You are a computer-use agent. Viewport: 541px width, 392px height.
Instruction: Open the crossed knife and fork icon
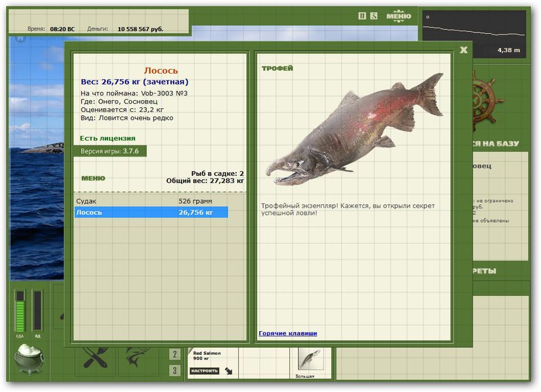(95, 358)
